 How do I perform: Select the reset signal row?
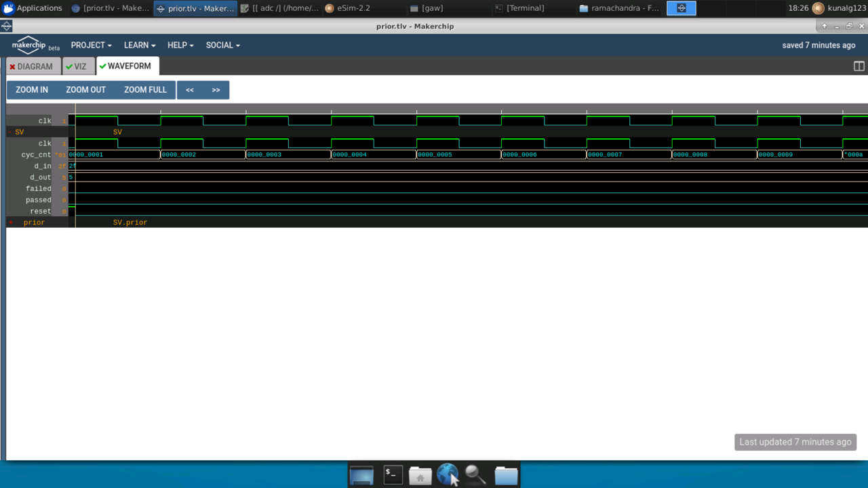point(40,211)
